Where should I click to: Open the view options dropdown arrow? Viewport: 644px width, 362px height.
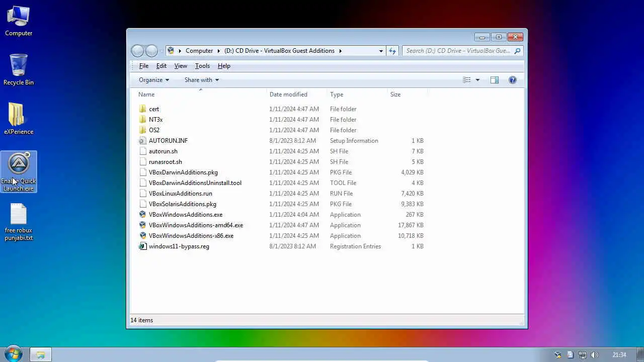(477, 80)
